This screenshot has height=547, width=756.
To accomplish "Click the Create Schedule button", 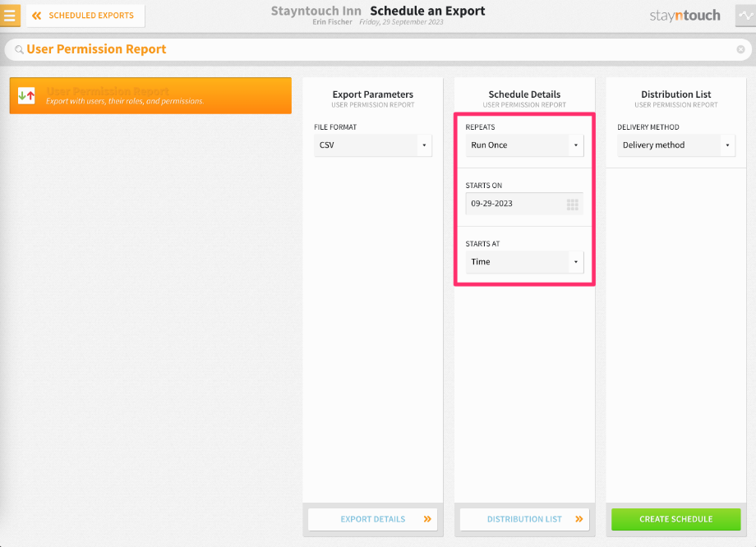I will (676, 519).
